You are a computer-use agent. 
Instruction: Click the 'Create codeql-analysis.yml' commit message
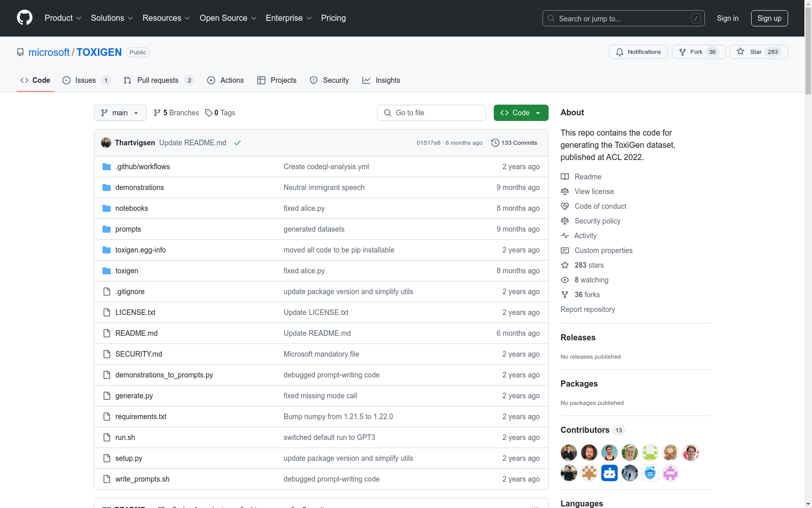(x=326, y=167)
